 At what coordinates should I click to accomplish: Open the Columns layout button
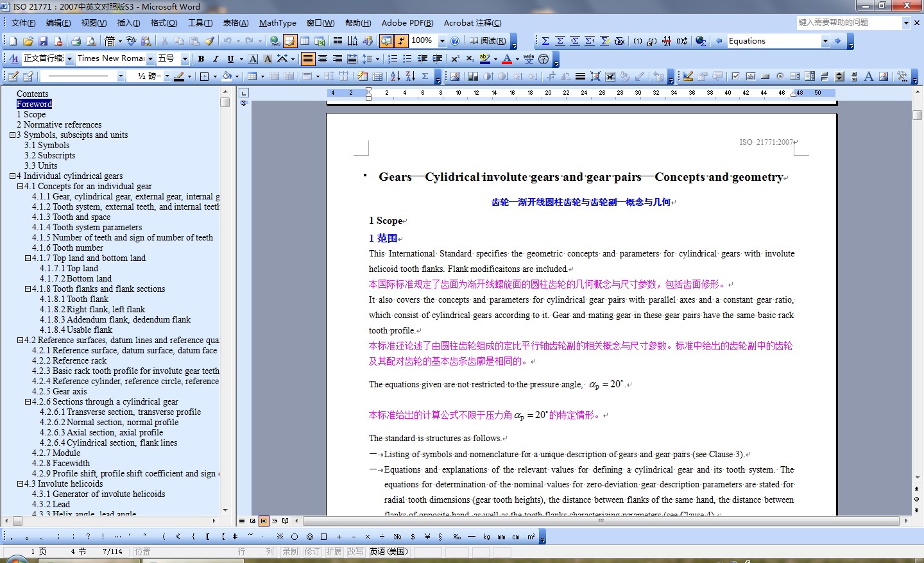[338, 41]
